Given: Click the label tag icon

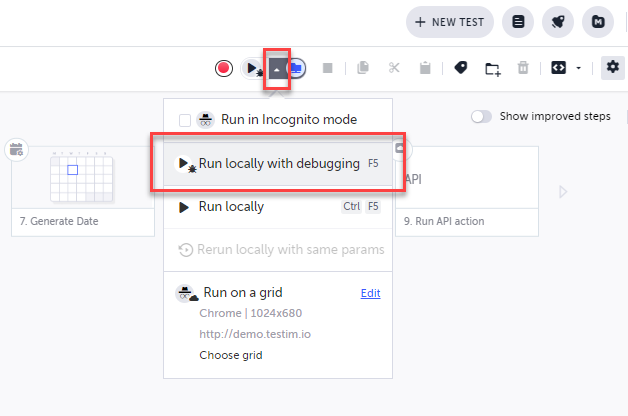Looking at the screenshot, I should pyautogui.click(x=461, y=68).
